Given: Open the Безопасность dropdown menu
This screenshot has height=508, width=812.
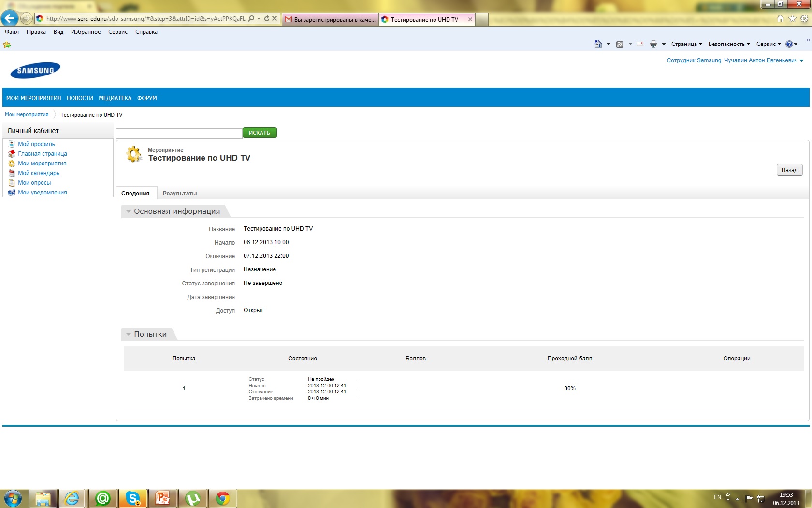Looking at the screenshot, I should click(x=729, y=44).
